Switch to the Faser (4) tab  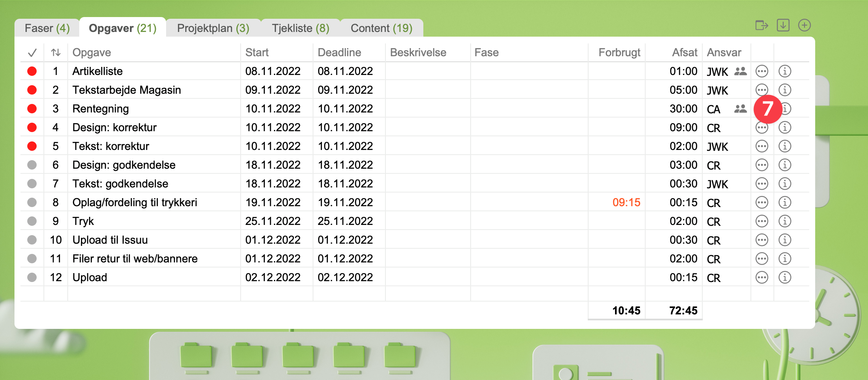pyautogui.click(x=47, y=28)
